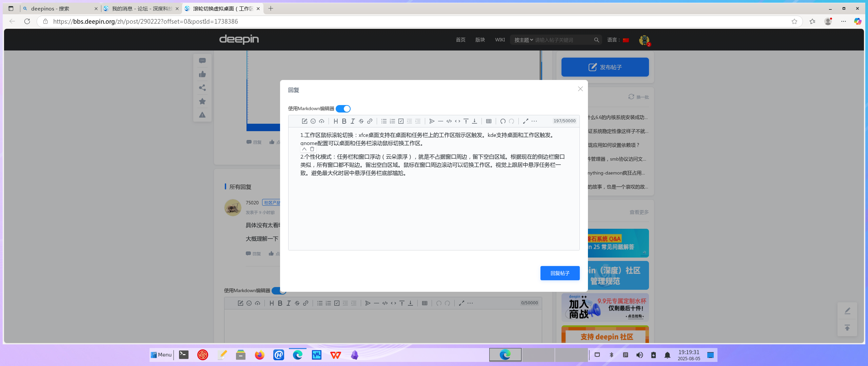Close the 回复 dialog
868x366 pixels.
pos(580,89)
